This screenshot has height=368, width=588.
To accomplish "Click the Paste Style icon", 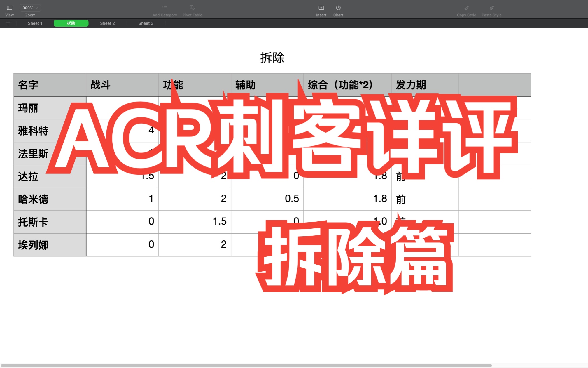I will click(491, 7).
